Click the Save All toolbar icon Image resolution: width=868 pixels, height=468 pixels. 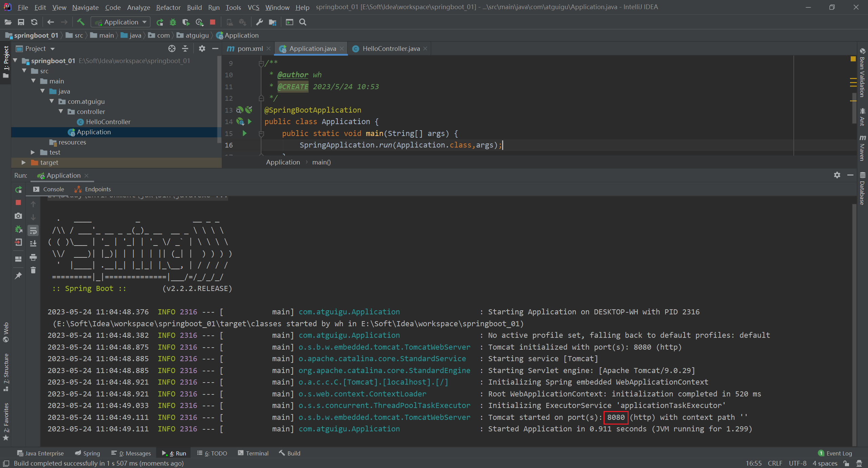point(21,22)
